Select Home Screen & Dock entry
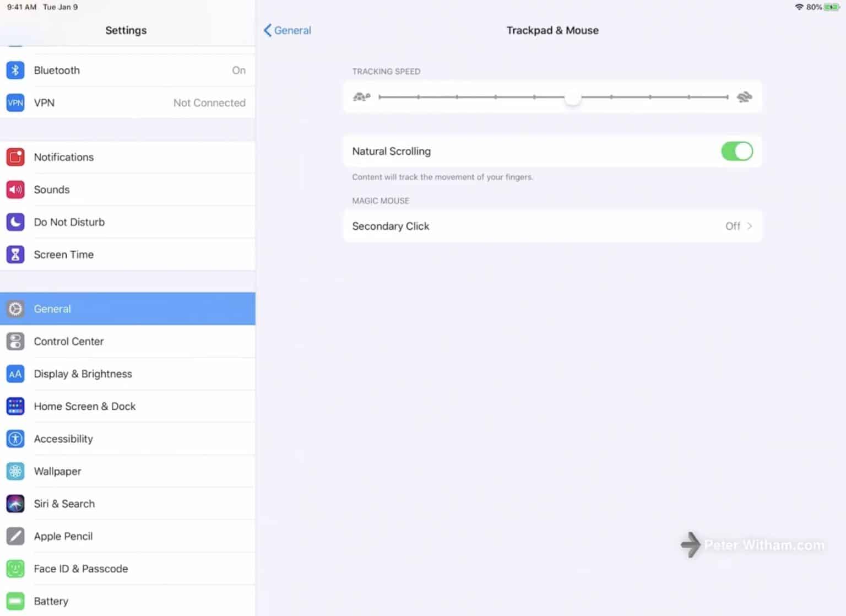This screenshot has height=616, width=846. tap(85, 406)
